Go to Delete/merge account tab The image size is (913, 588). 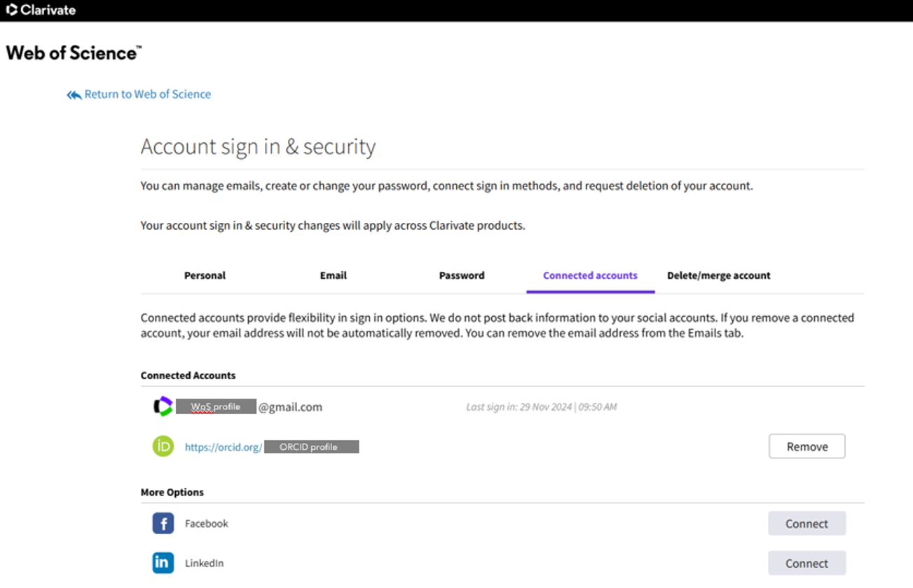[718, 275]
